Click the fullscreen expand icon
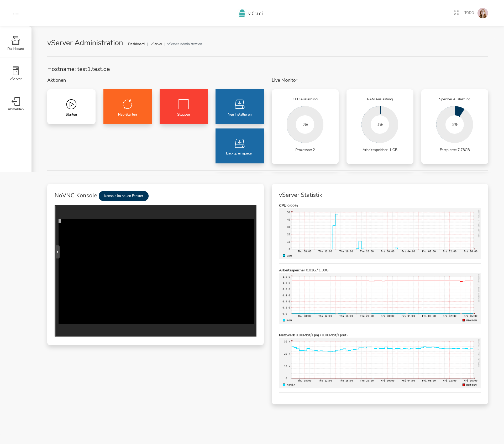The width and height of the screenshot is (504, 444). coord(456,13)
